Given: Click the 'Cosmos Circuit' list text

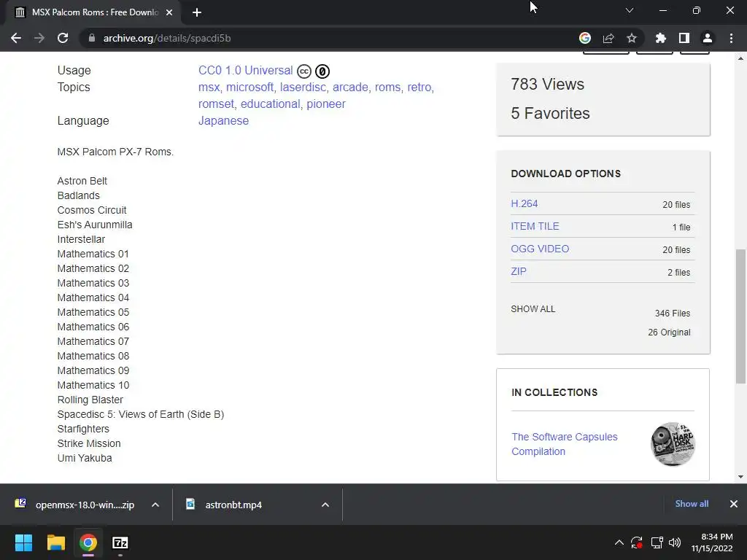Looking at the screenshot, I should click(92, 210).
